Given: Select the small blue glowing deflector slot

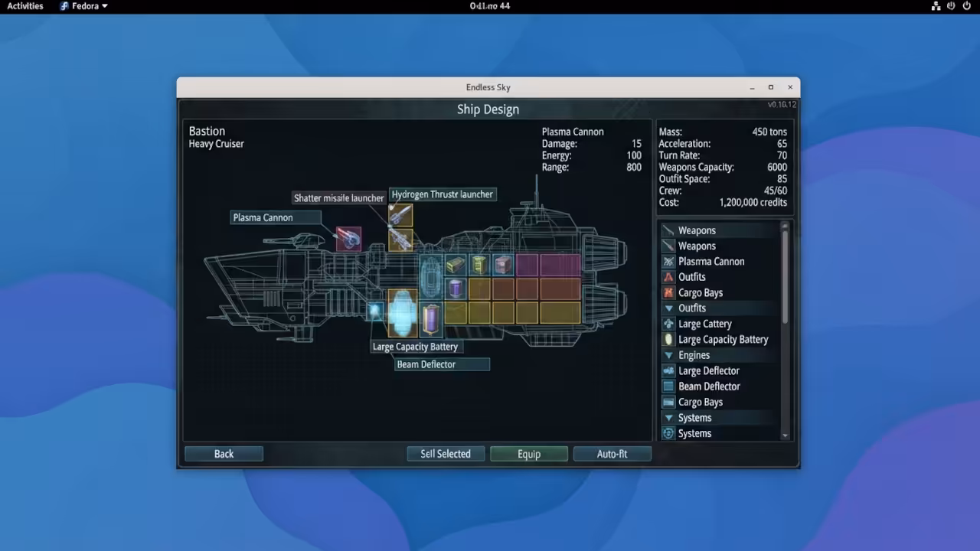Looking at the screenshot, I should 374,311.
